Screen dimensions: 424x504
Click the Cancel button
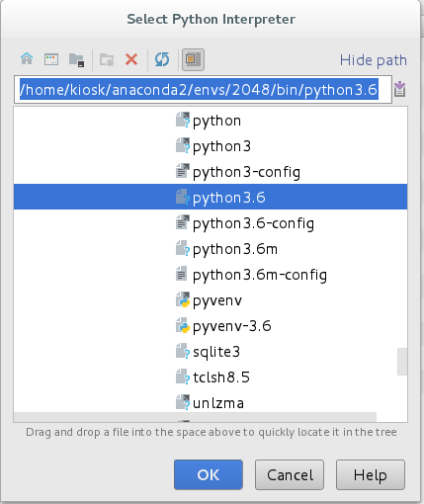point(290,474)
